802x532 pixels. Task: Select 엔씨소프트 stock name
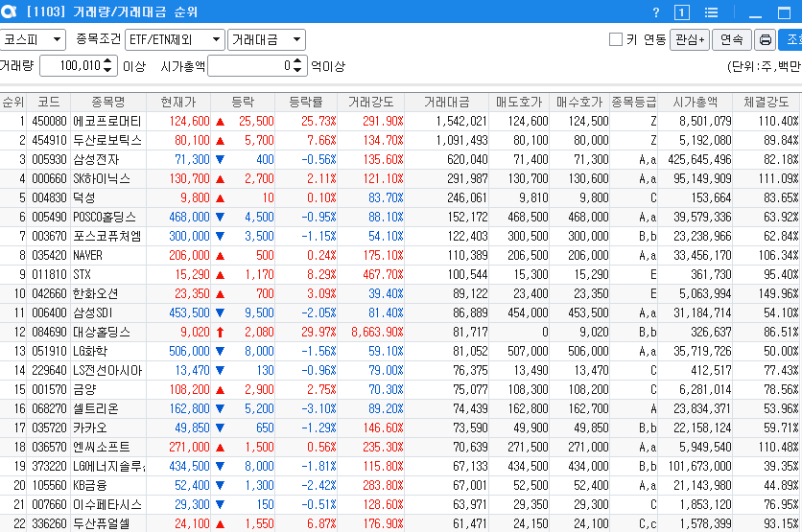point(102,447)
